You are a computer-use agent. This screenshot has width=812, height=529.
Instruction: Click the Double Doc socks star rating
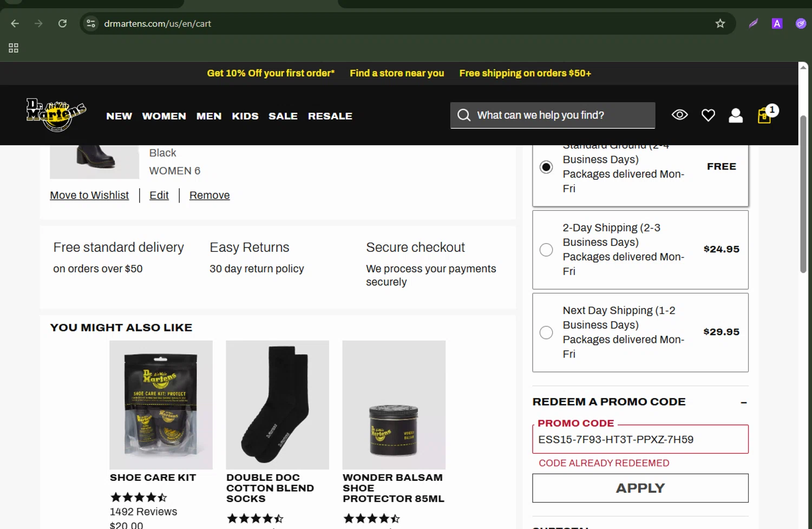click(255, 519)
